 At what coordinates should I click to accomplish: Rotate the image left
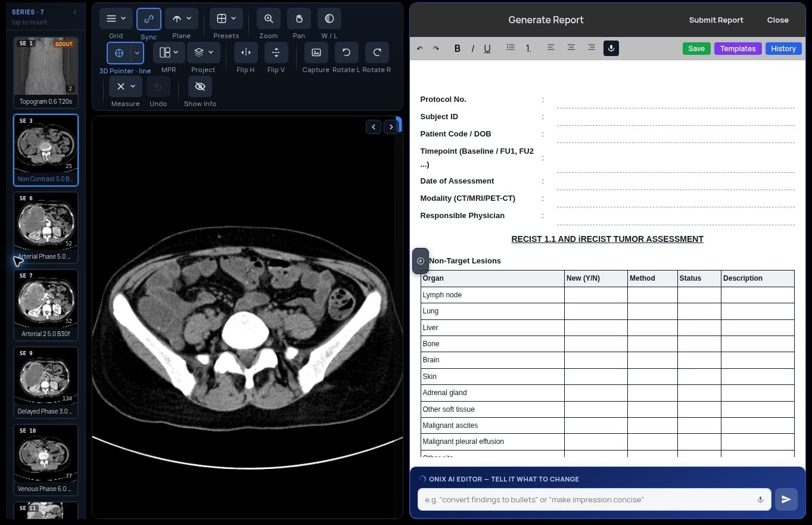(x=347, y=53)
